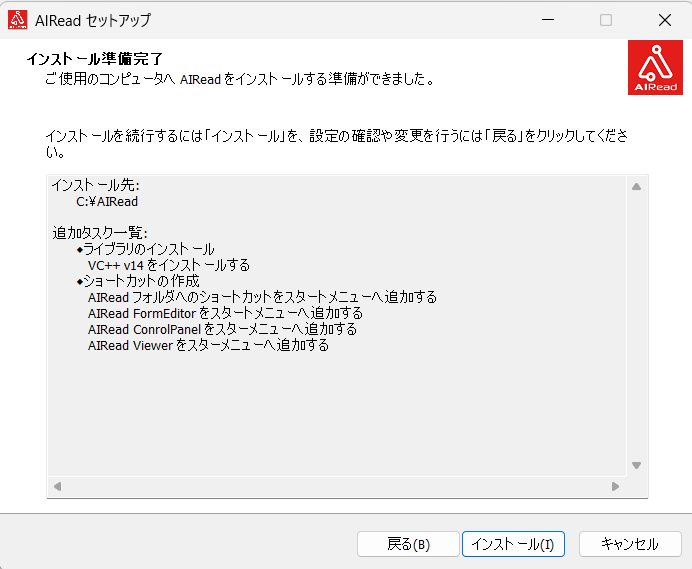The image size is (692, 569).
Task: Click the AIRead icon in title bar
Action: (x=17, y=20)
